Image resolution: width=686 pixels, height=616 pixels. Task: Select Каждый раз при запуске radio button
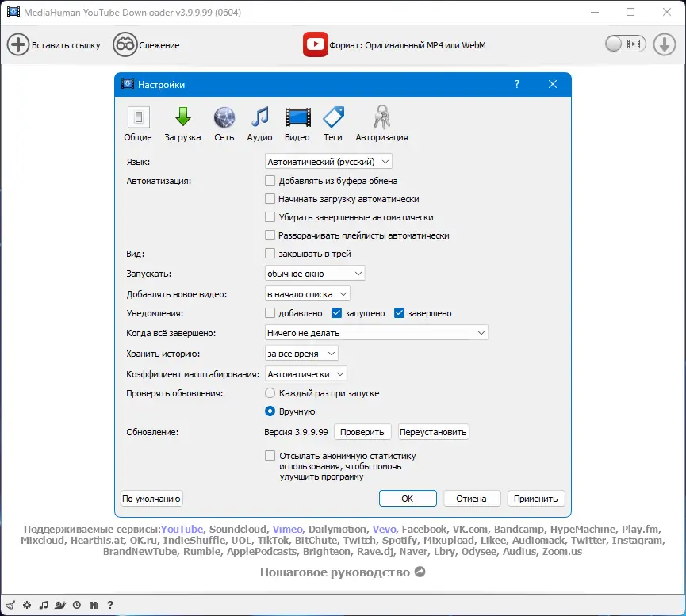tap(270, 393)
